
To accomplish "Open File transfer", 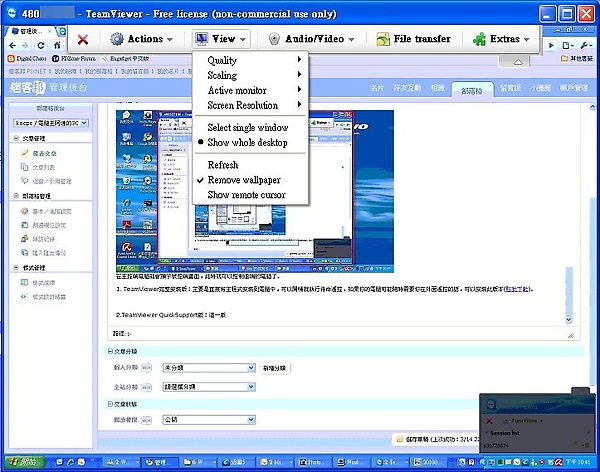I will pyautogui.click(x=414, y=39).
